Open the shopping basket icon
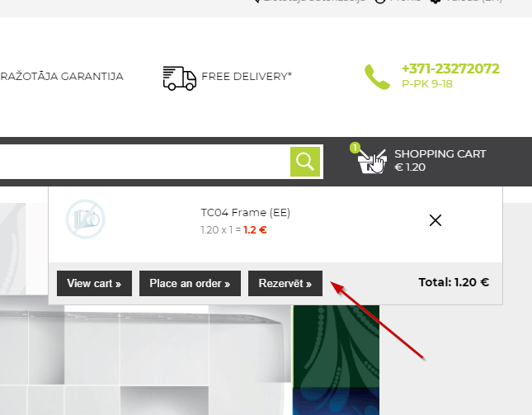Image resolution: width=532 pixels, height=415 pixels. pyautogui.click(x=372, y=162)
